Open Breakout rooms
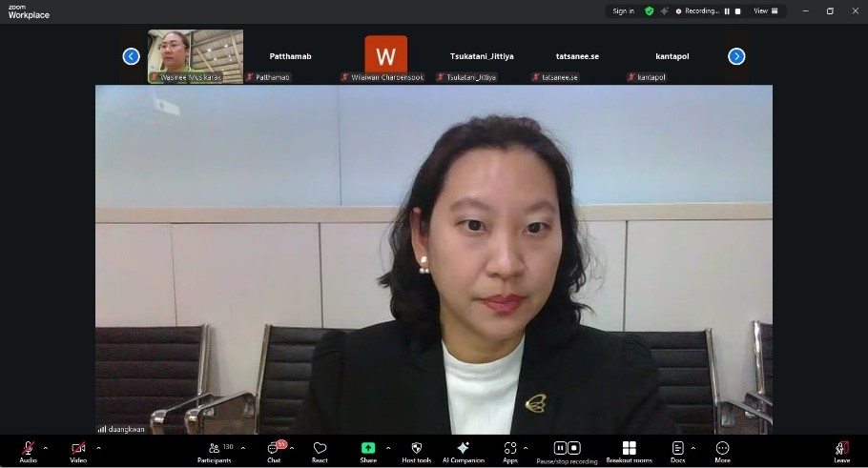 coord(629,448)
